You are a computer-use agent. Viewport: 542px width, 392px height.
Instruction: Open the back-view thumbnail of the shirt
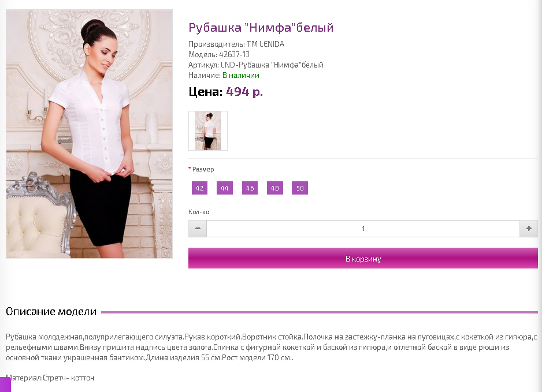(x=208, y=130)
